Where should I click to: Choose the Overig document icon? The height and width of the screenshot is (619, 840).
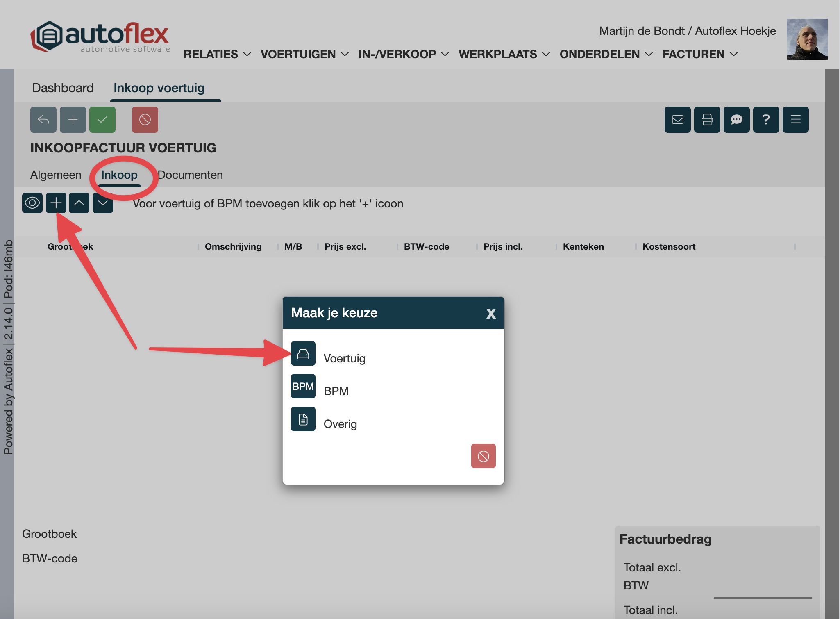(x=303, y=419)
